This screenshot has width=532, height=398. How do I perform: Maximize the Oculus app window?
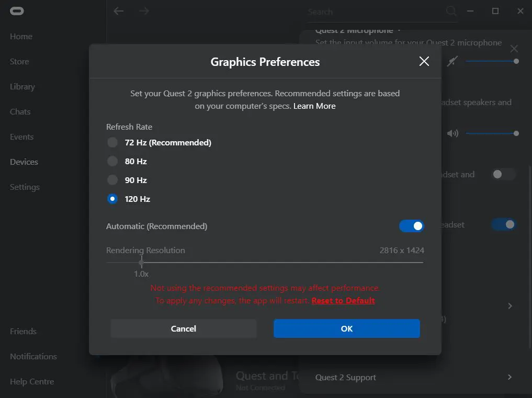click(x=495, y=11)
